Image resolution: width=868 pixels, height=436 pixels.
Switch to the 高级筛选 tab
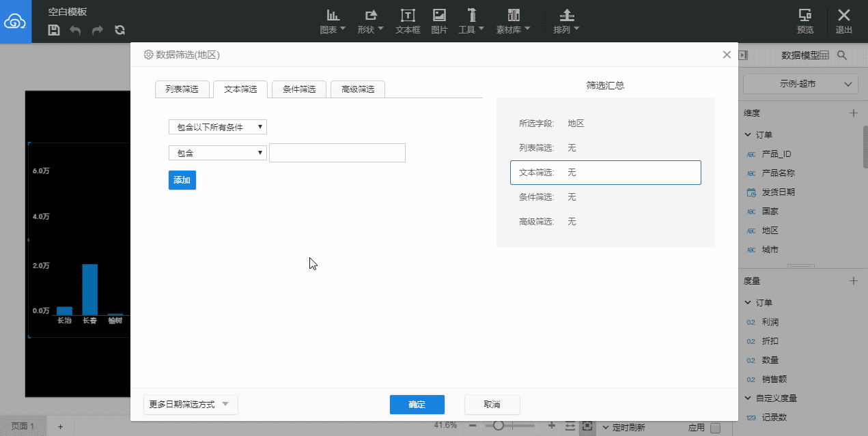click(x=358, y=89)
